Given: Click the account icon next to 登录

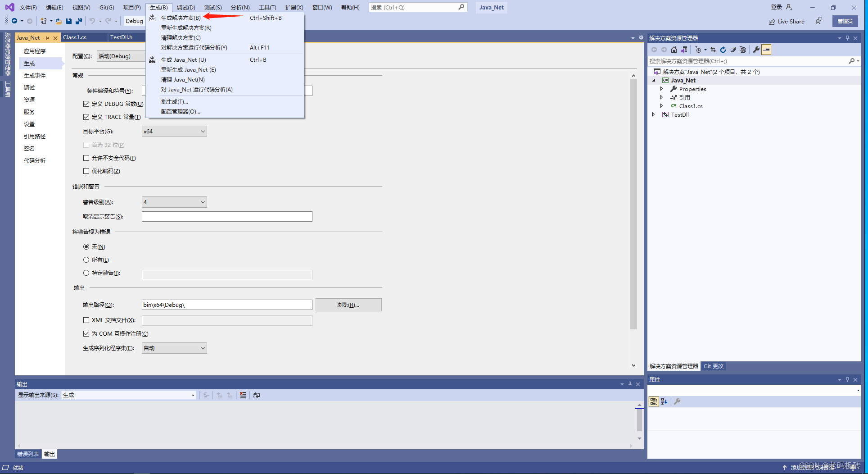Looking at the screenshot, I should tap(789, 7).
